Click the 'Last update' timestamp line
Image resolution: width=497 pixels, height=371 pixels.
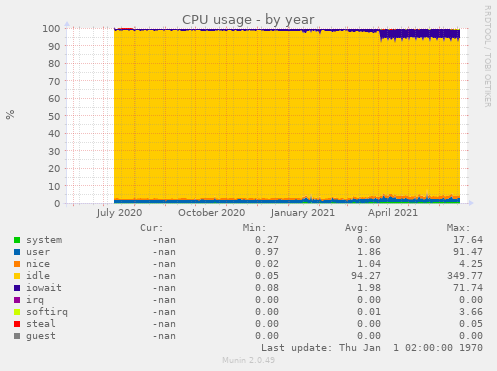click(x=372, y=348)
